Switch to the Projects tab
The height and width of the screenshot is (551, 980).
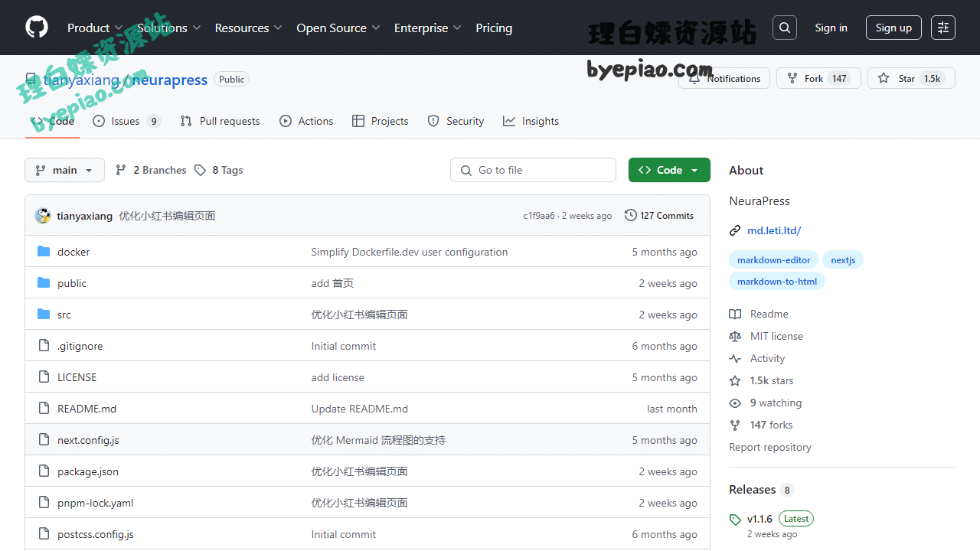380,121
